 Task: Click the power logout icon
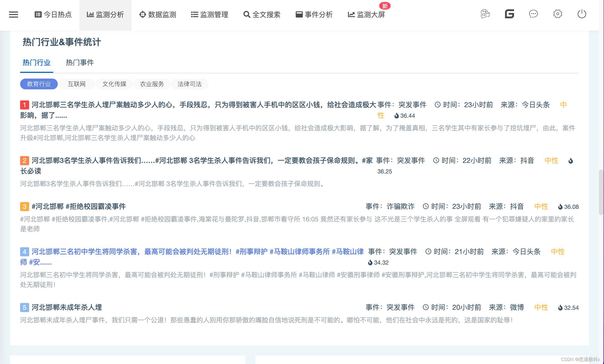click(x=582, y=14)
